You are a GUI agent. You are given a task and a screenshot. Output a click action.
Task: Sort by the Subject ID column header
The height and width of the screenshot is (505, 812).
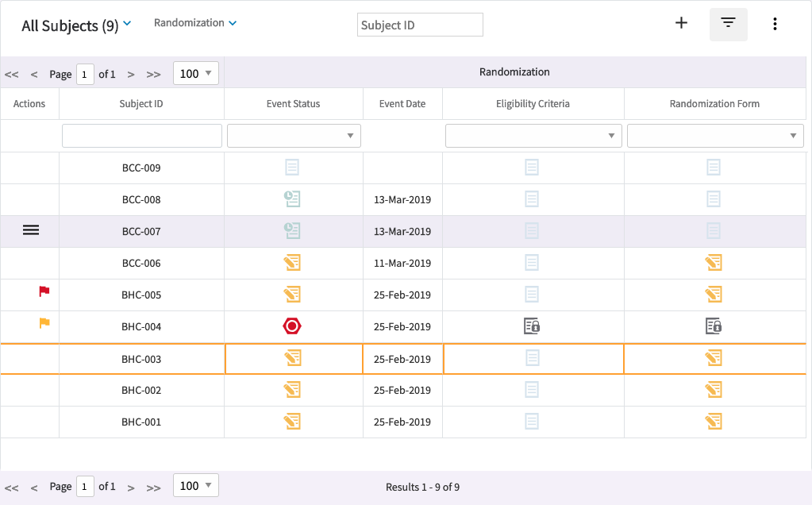[141, 104]
